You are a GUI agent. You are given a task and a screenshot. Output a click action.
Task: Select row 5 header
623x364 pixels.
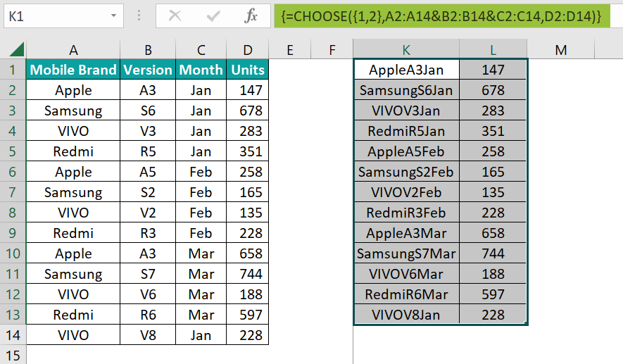13,151
